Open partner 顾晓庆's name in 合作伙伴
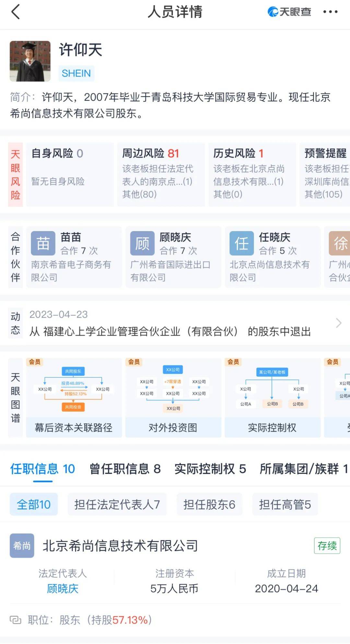Viewport: 350px width, 644px height. [x=175, y=237]
